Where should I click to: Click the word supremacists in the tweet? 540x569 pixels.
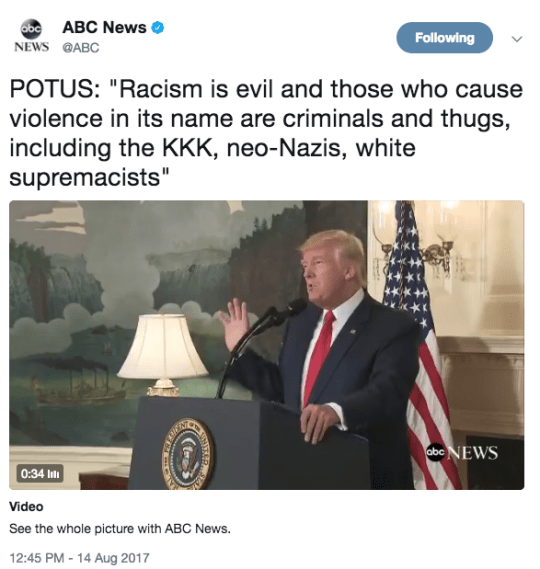[85, 178]
